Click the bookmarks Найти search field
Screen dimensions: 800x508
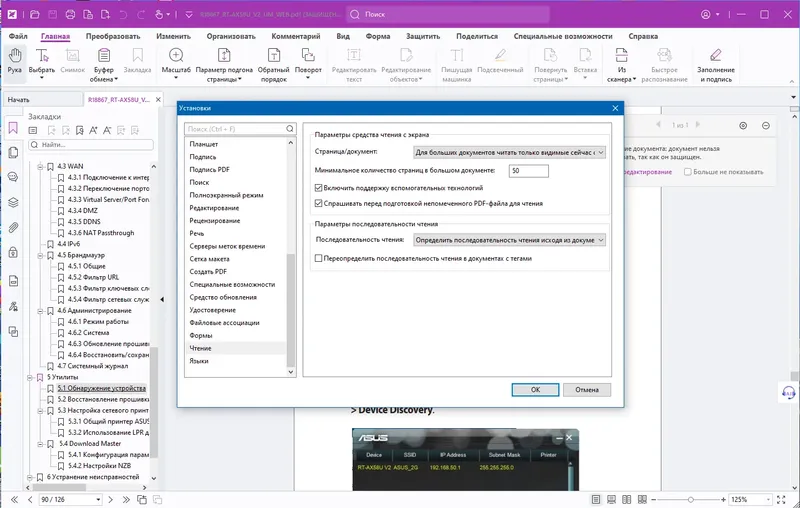pos(91,145)
